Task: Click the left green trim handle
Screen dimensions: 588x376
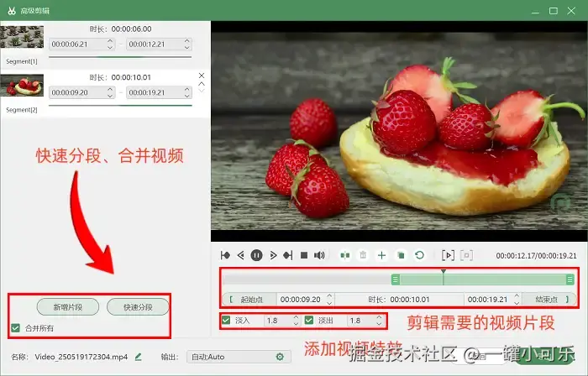Action: (x=396, y=279)
